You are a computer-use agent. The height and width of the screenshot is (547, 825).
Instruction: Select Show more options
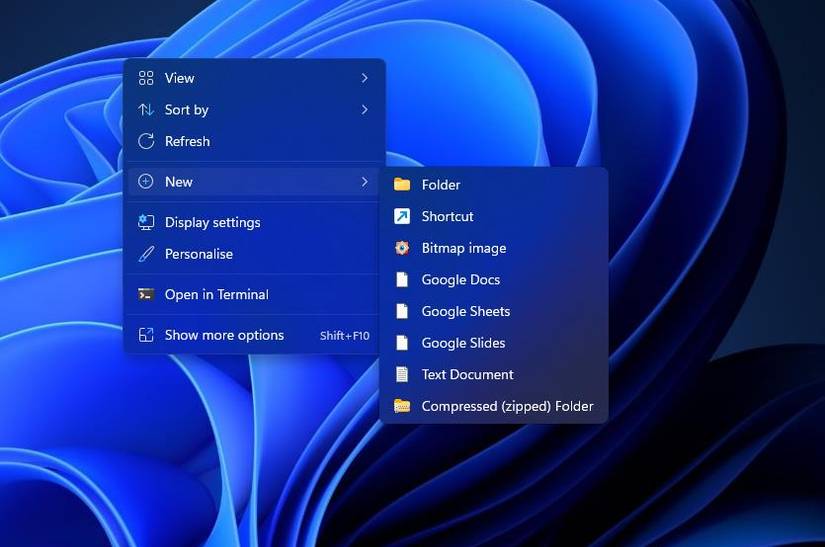click(x=254, y=335)
